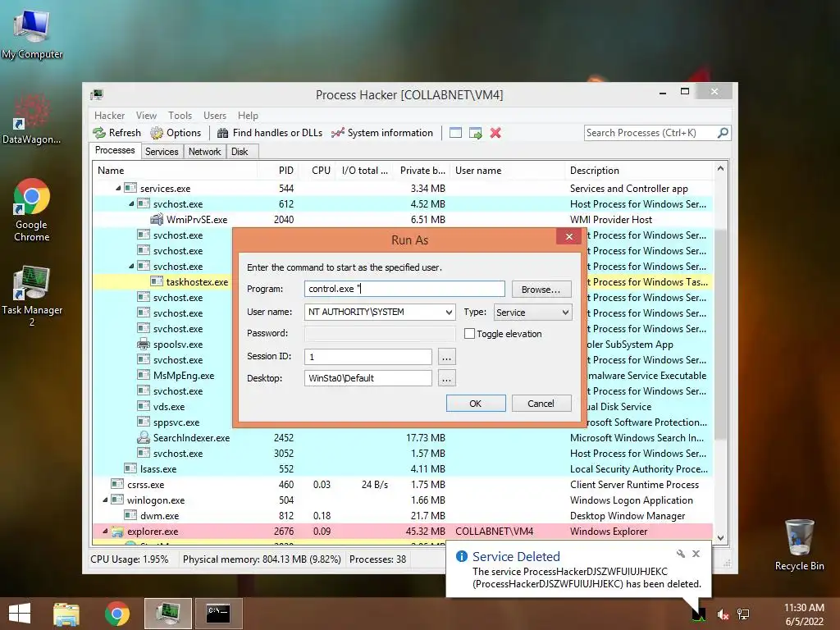The height and width of the screenshot is (630, 840).
Task: Open the Windows Start button
Action: 20,614
